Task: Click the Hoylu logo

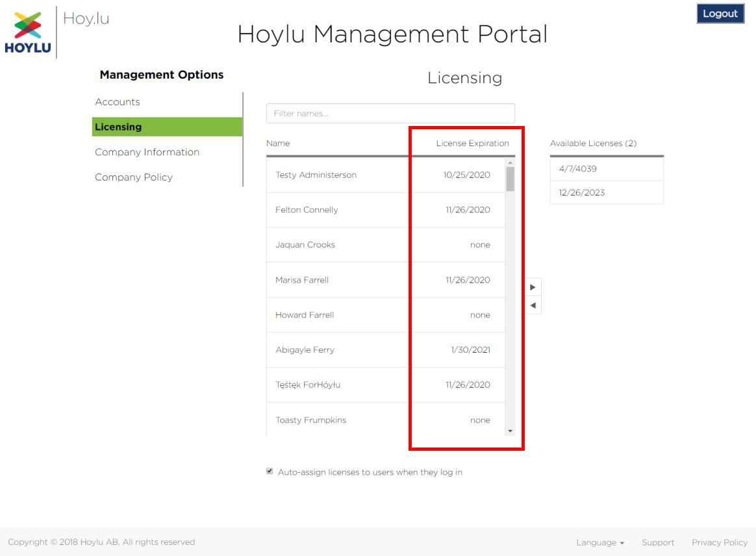Action: coord(27,32)
